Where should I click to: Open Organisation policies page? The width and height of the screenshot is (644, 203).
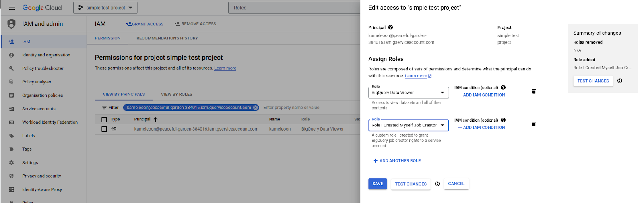(43, 95)
